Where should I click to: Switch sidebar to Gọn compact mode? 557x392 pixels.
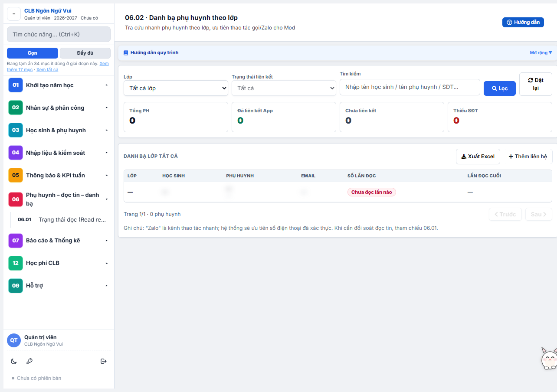[x=33, y=53]
